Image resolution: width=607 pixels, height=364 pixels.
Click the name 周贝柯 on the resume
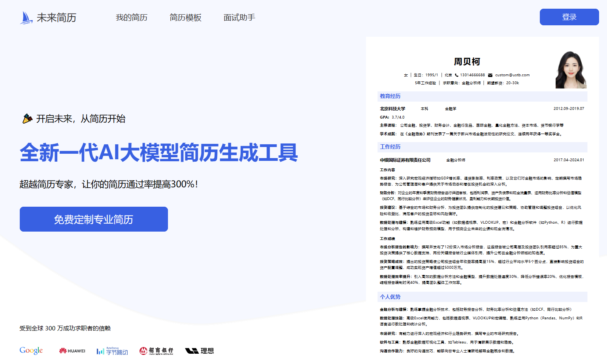(x=467, y=62)
